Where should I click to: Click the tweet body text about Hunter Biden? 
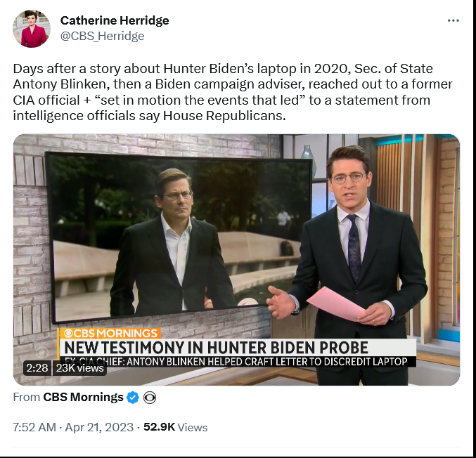click(x=233, y=92)
